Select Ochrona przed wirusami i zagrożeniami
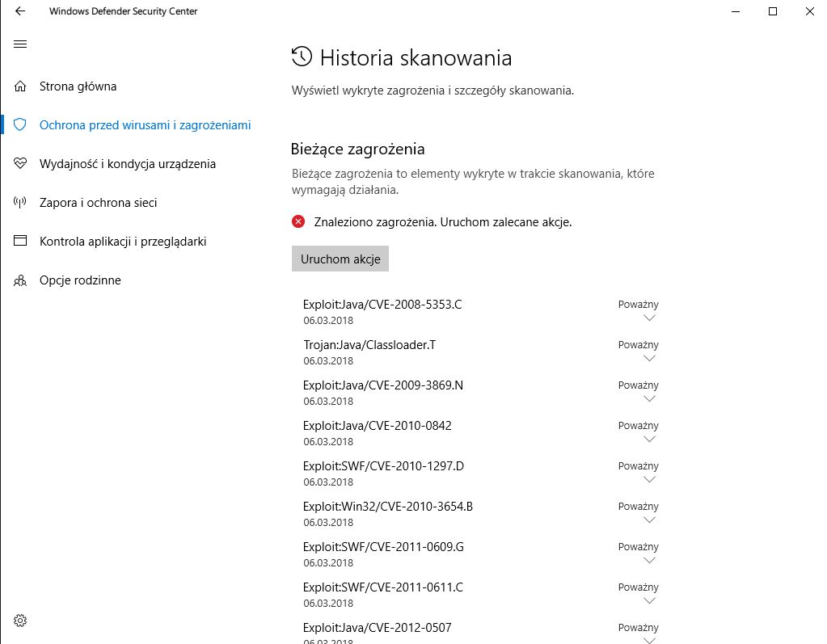 coord(146,124)
